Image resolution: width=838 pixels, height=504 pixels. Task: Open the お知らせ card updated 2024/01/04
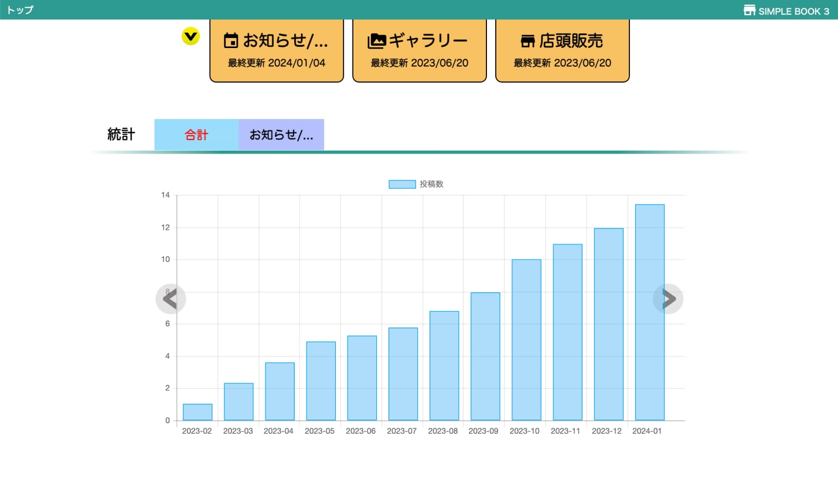point(277,50)
